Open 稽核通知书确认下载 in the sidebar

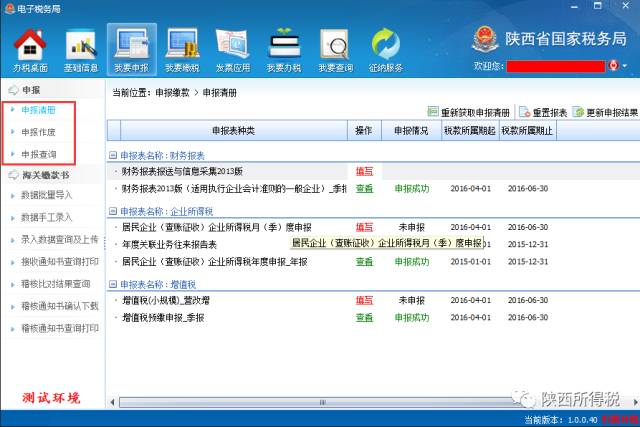coord(60,306)
